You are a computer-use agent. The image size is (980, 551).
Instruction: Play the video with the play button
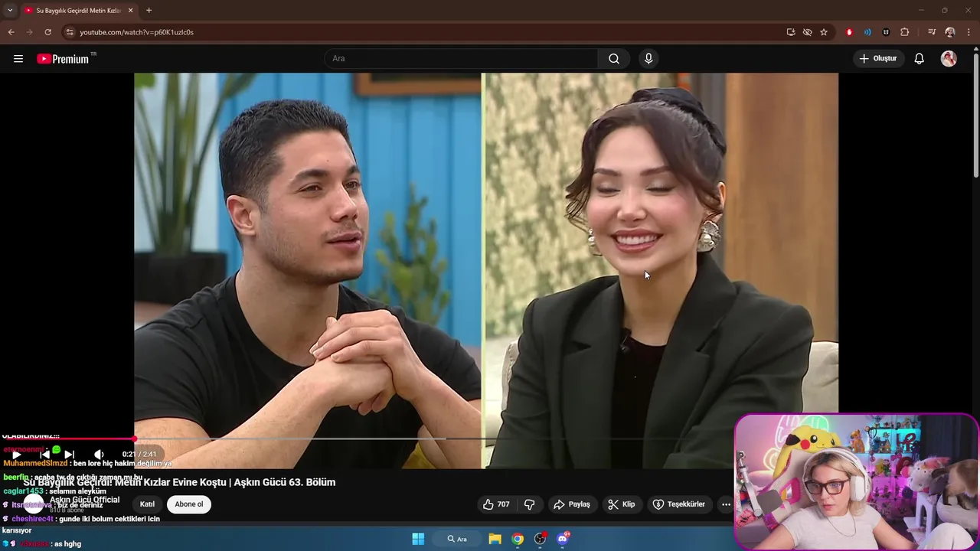point(16,455)
